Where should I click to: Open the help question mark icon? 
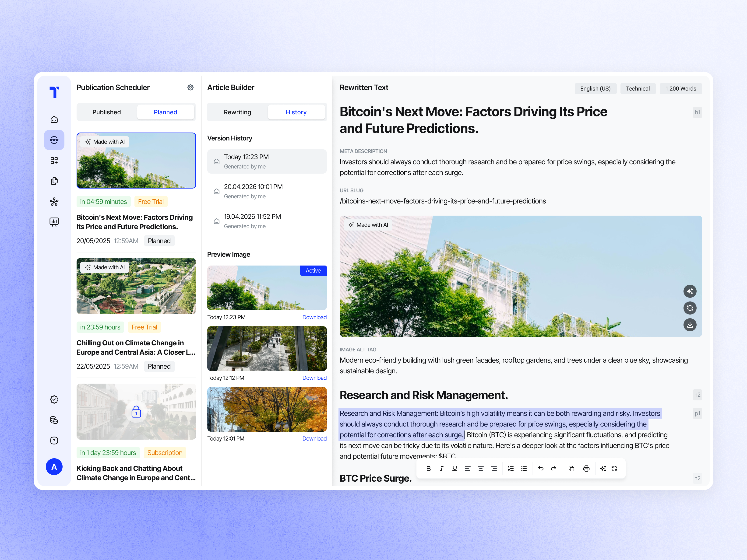(x=54, y=441)
